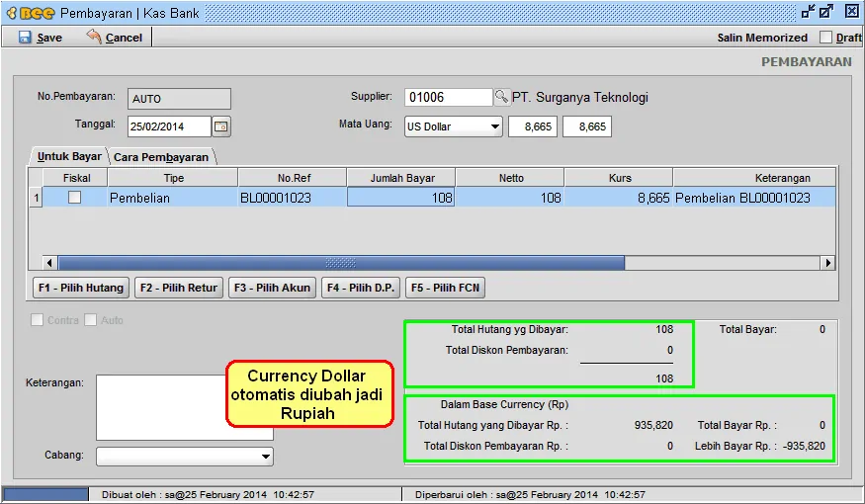Click the maximize window icon
The height and width of the screenshot is (504, 865).
tap(826, 12)
